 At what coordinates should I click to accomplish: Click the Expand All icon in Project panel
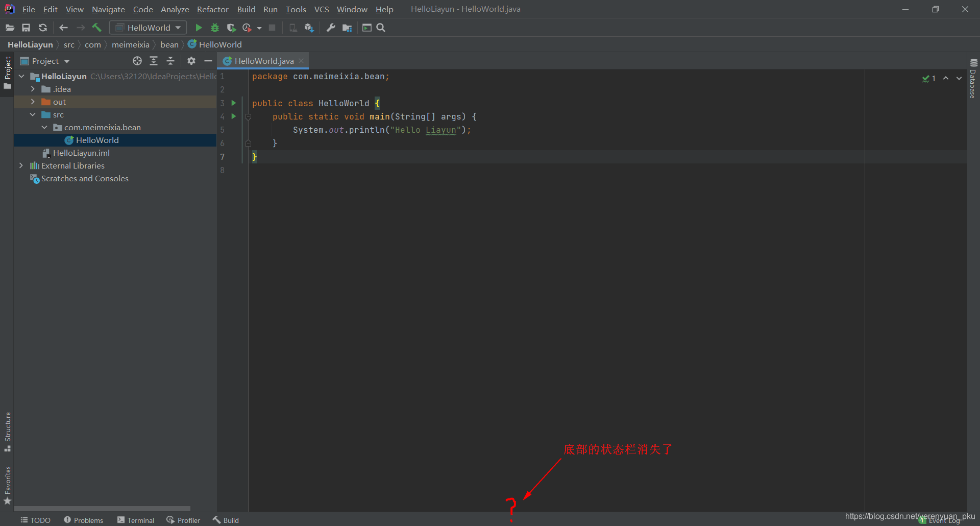[154, 61]
